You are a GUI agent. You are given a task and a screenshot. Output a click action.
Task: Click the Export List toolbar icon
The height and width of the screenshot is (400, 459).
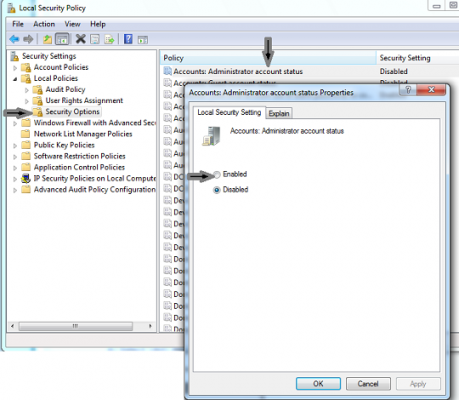[109, 39]
